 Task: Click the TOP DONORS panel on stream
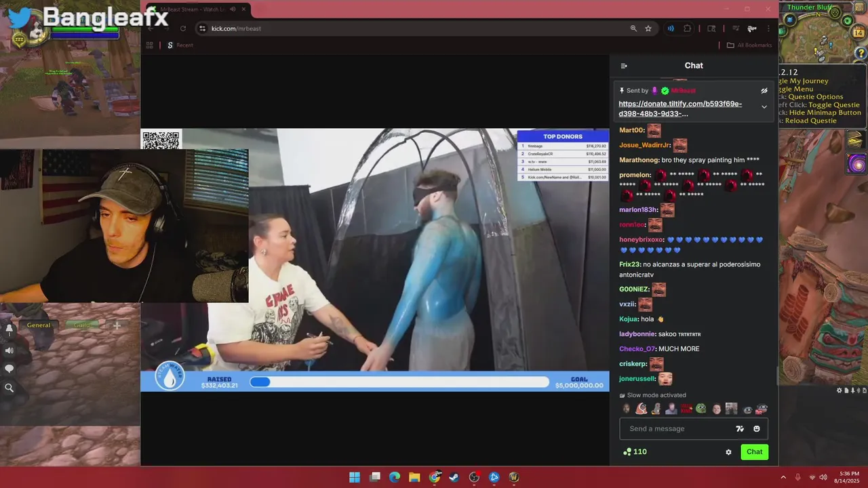pos(563,156)
